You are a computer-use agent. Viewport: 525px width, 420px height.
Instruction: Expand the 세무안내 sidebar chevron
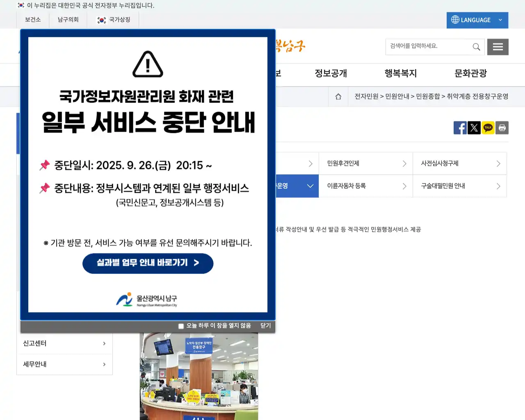(x=104, y=364)
